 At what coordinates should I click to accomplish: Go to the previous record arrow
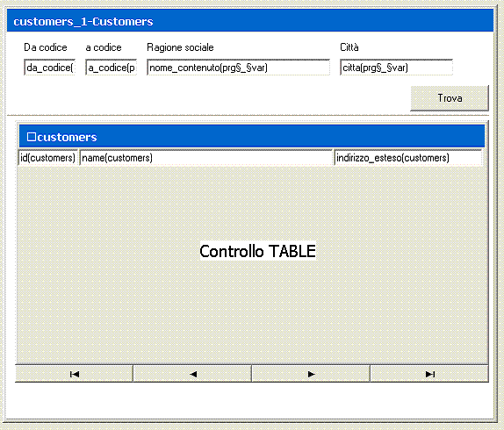pyautogui.click(x=192, y=374)
